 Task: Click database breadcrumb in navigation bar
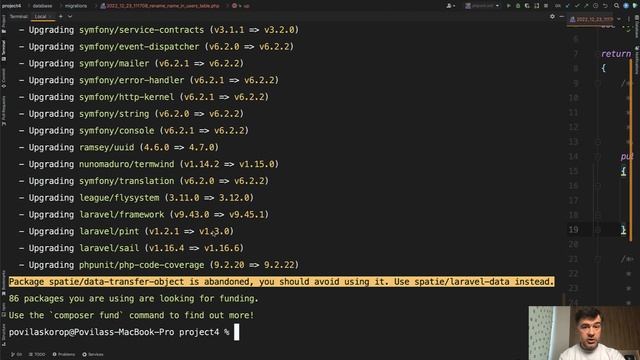pyautogui.click(x=42, y=6)
